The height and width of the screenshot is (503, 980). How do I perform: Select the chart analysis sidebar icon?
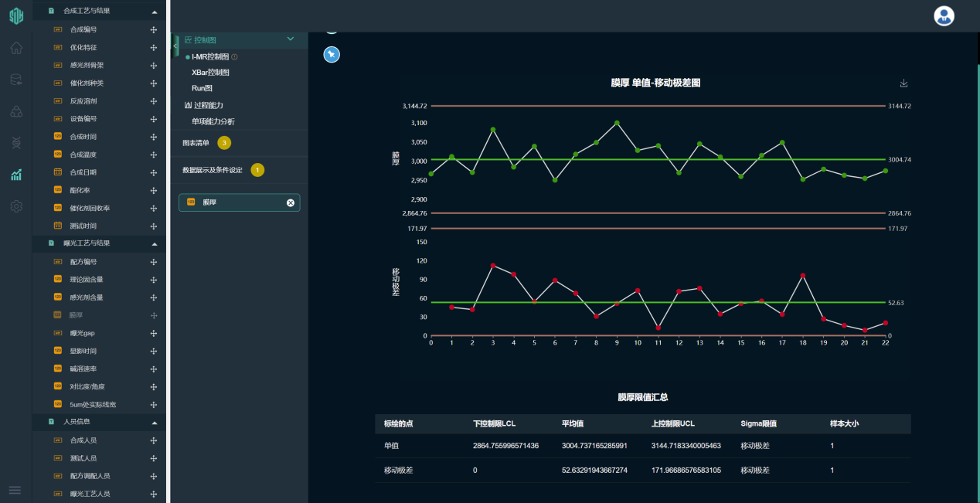tap(16, 175)
